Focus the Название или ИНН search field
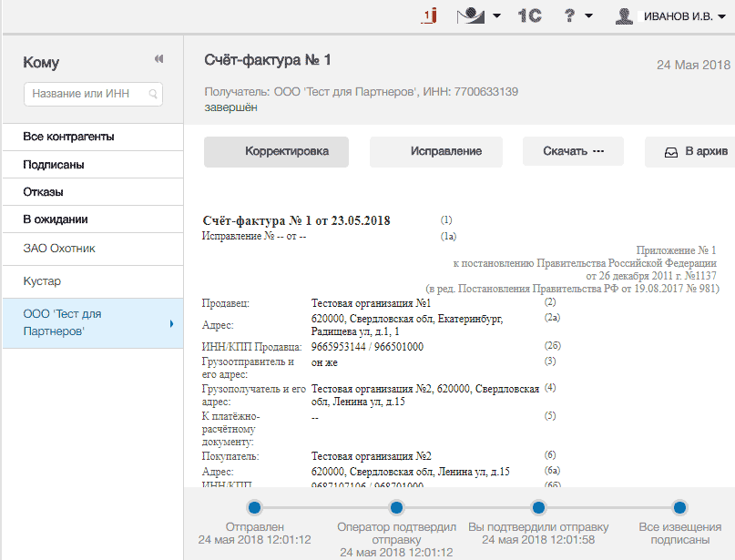Image resolution: width=735 pixels, height=560 pixels. (x=93, y=94)
